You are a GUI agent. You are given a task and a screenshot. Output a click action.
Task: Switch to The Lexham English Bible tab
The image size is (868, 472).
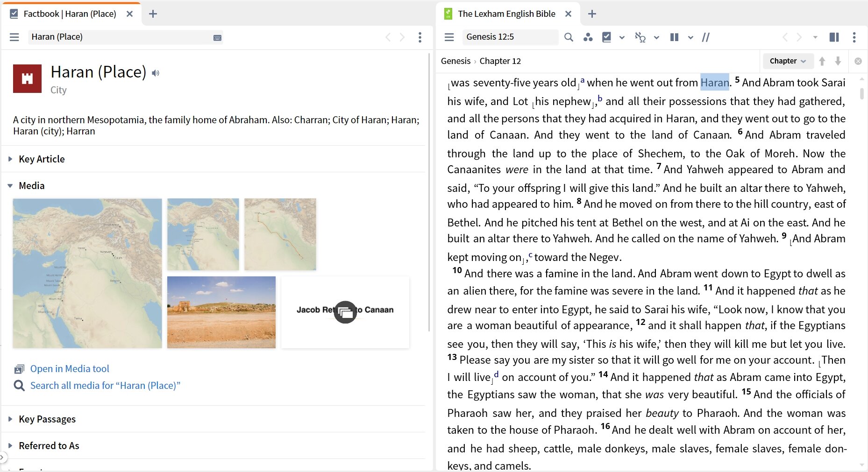pos(506,14)
